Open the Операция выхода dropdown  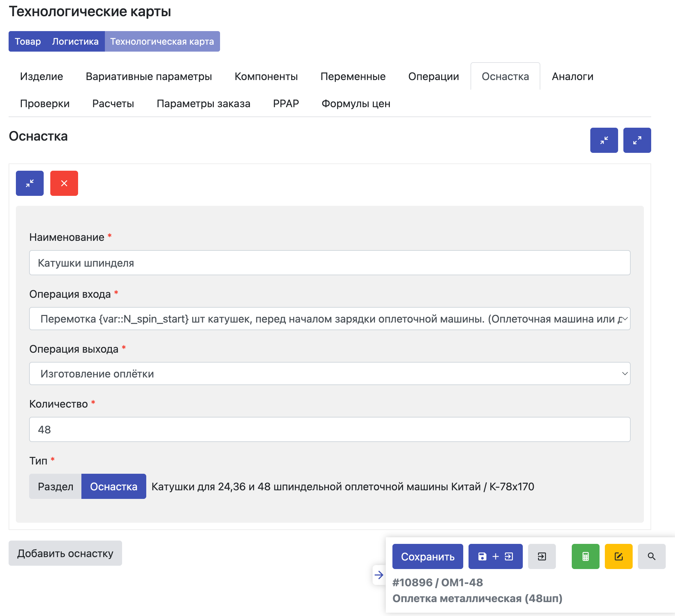tap(330, 374)
